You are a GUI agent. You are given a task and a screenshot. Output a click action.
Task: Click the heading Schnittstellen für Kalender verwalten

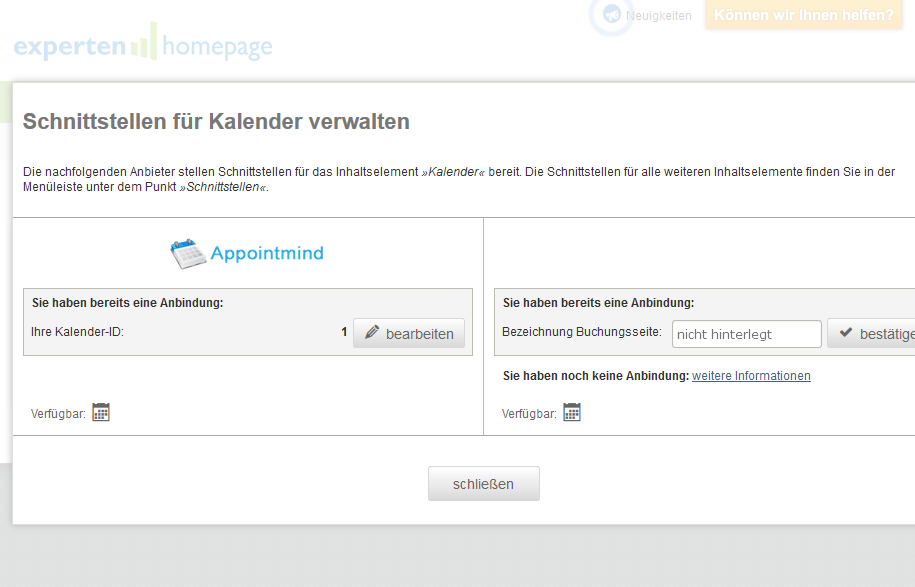pyautogui.click(x=216, y=121)
